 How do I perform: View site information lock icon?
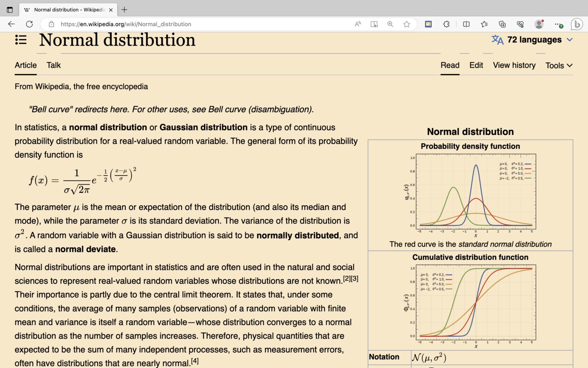point(51,24)
